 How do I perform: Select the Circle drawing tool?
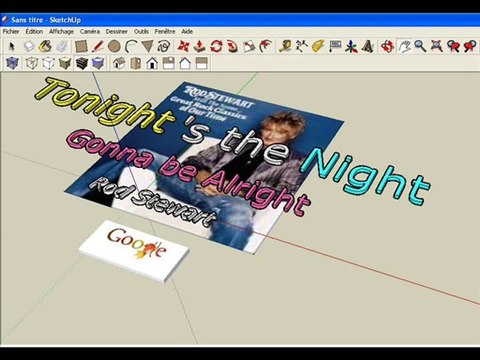pos(114,46)
